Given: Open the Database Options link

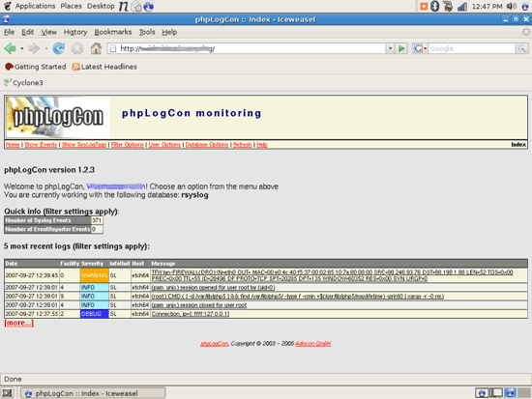Looking at the screenshot, I should [x=207, y=145].
